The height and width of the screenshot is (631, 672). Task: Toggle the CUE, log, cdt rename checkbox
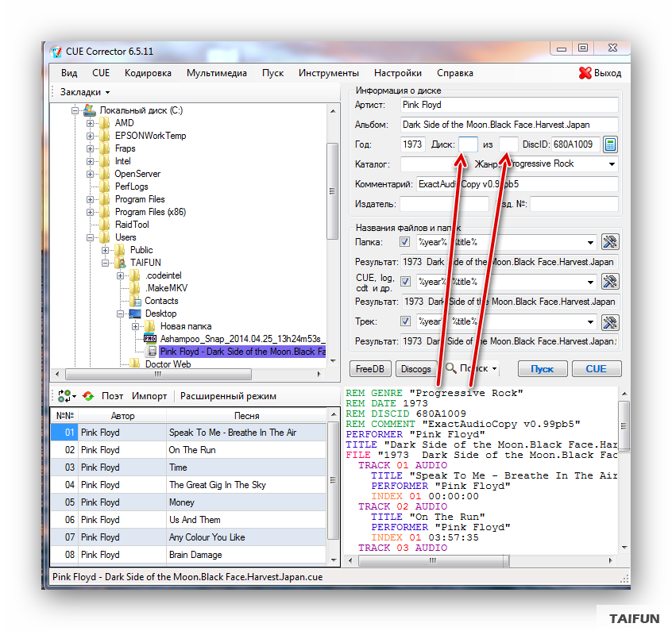click(405, 282)
